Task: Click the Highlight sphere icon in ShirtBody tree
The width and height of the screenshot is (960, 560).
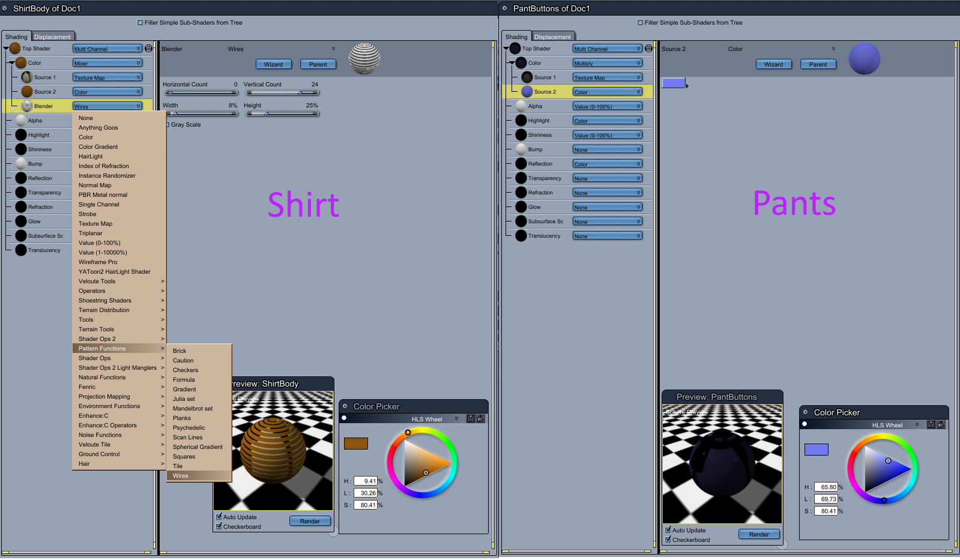Action: coord(21,134)
